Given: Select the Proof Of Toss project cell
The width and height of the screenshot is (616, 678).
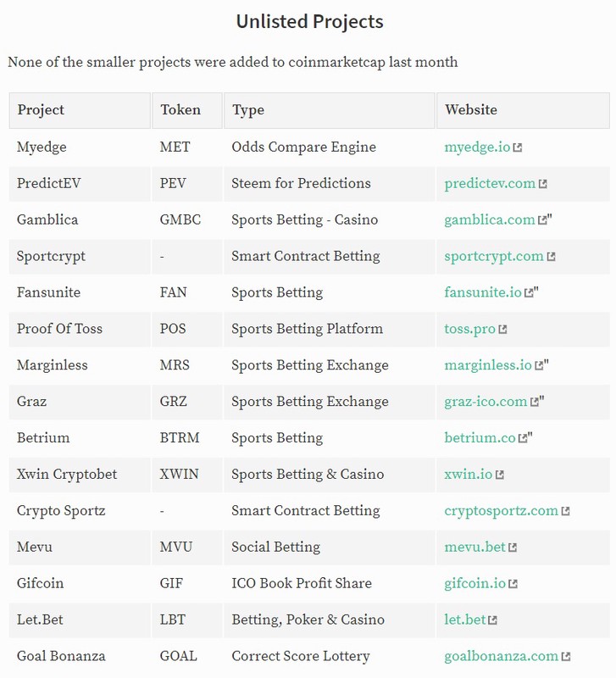Looking at the screenshot, I should pos(80,329).
